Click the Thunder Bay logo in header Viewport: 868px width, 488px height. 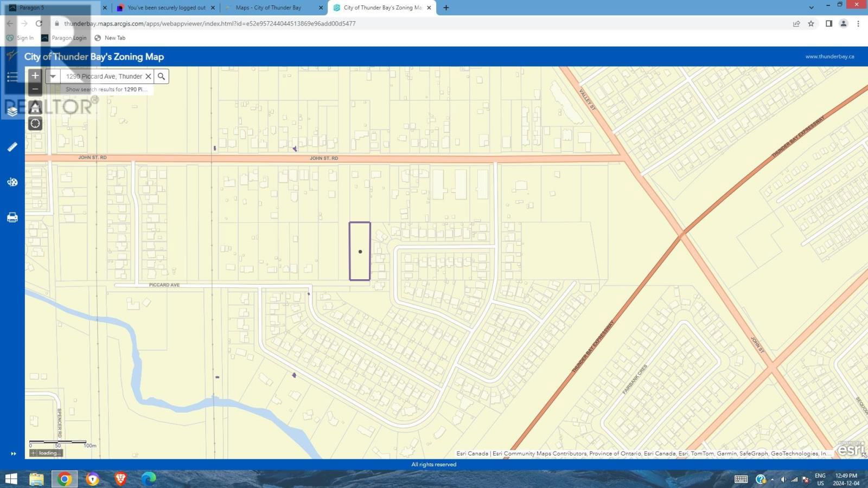click(x=12, y=56)
